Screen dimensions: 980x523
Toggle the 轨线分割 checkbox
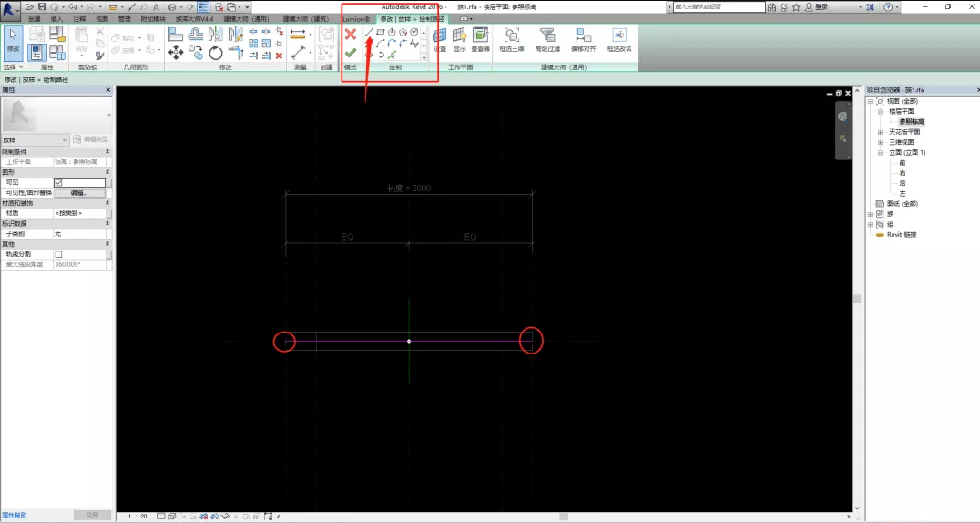[59, 254]
